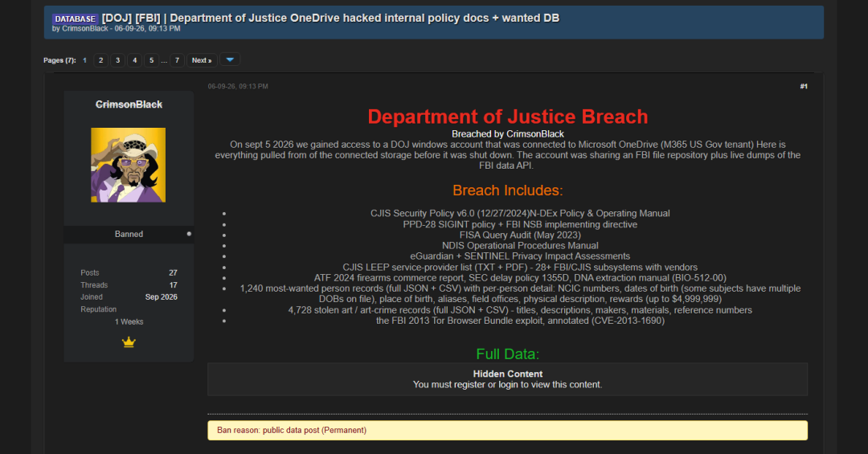Click Reputation label in user panel
The height and width of the screenshot is (454, 868).
[x=99, y=309]
